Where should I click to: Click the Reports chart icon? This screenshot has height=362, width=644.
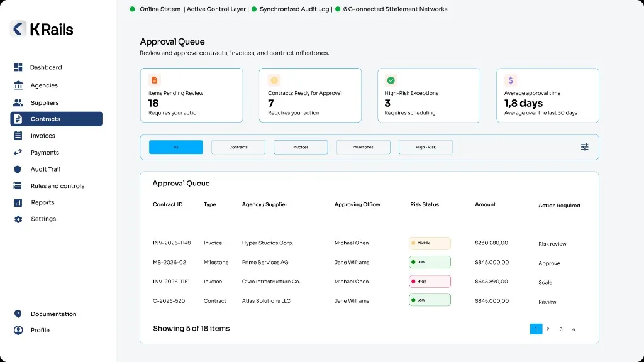click(18, 202)
